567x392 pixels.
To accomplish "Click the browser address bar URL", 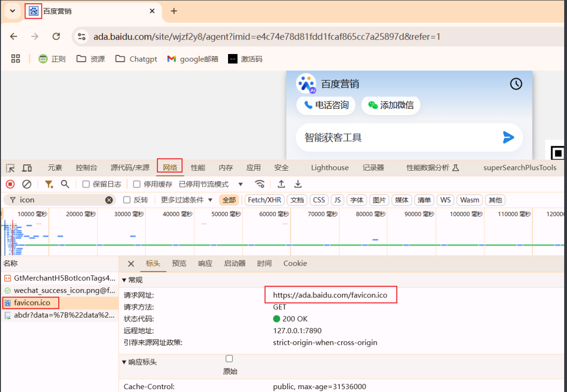I will (x=267, y=37).
